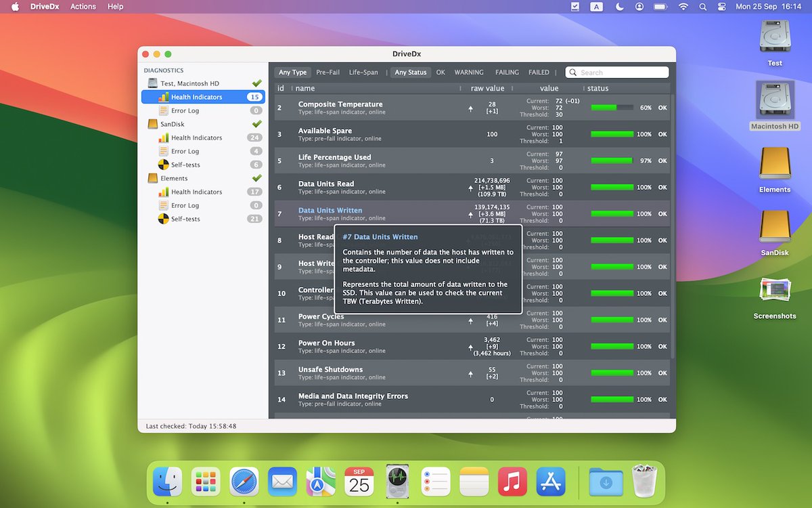This screenshot has height=508, width=812.
Task: Filter indicators by Life-Span type
Action: 363,72
